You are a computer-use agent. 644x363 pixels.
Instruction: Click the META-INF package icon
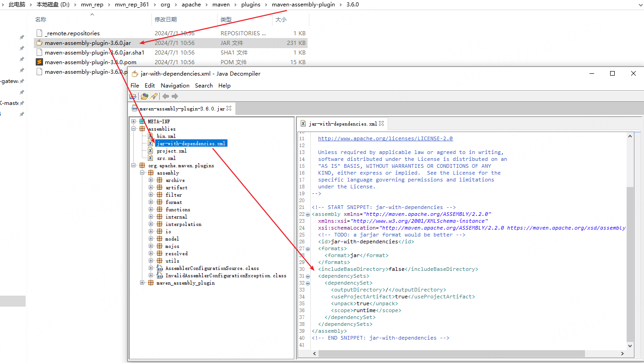tap(142, 121)
